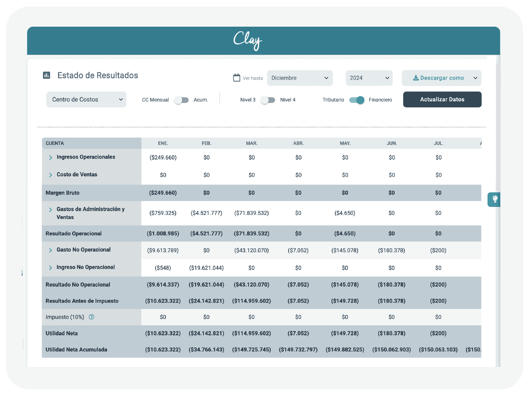This screenshot has height=395, width=532.
Task: Expand the Costo de Ventas row
Action: 51,175
